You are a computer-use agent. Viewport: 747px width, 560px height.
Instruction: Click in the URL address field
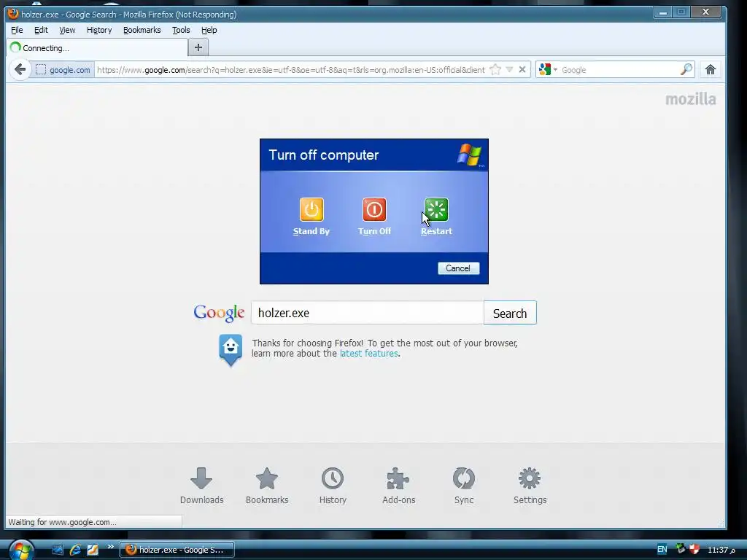(290, 69)
